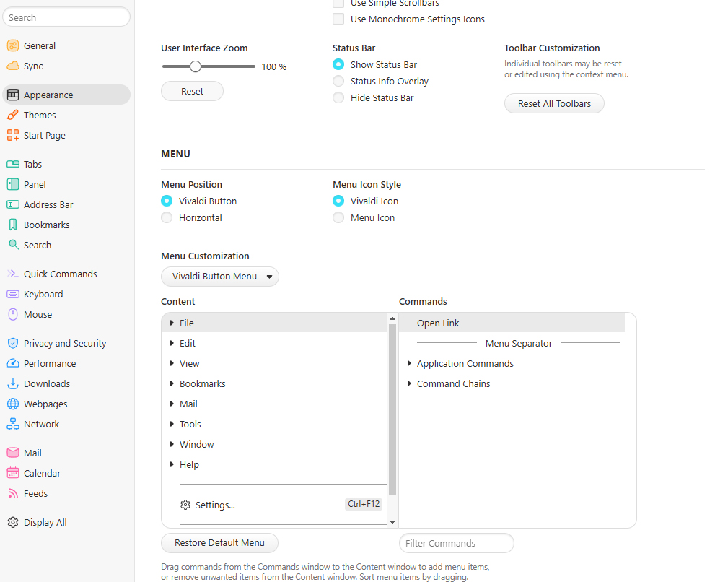Expand Application Commands in Commands panel
The width and height of the screenshot is (728, 582).
click(465, 363)
